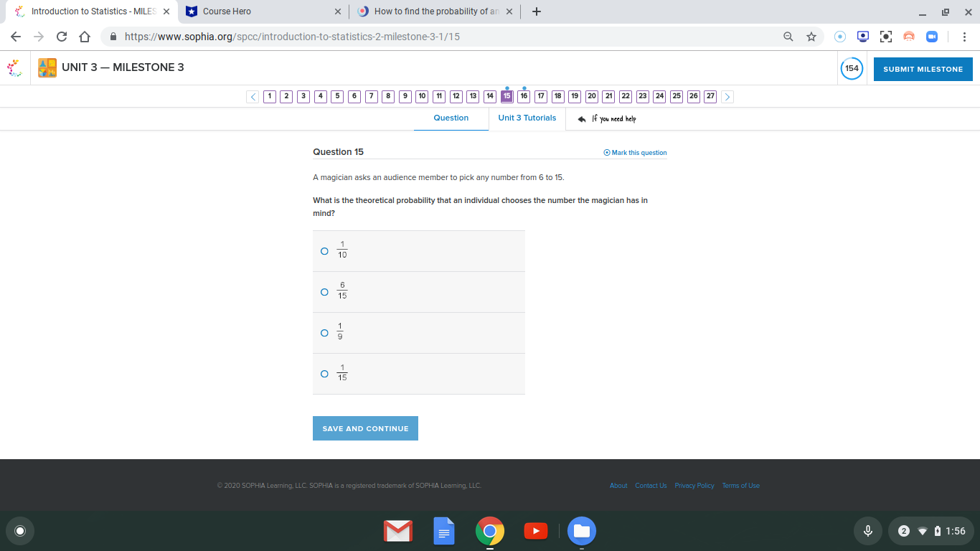Click the screen capture extension icon

(886, 37)
